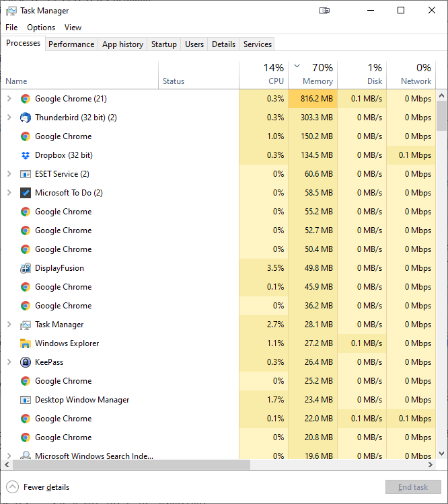Expand the Microsoft To Do (2) group

click(x=9, y=193)
